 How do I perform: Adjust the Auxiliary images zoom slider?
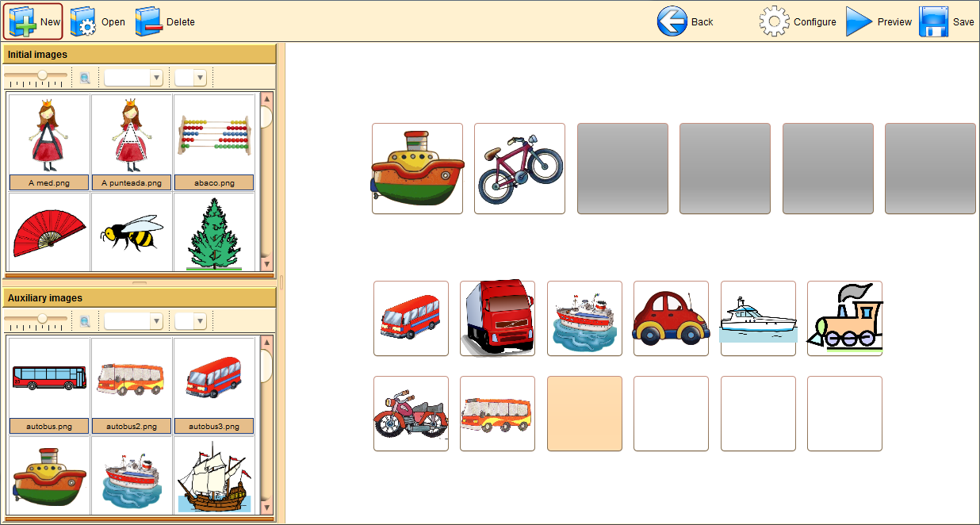42,319
